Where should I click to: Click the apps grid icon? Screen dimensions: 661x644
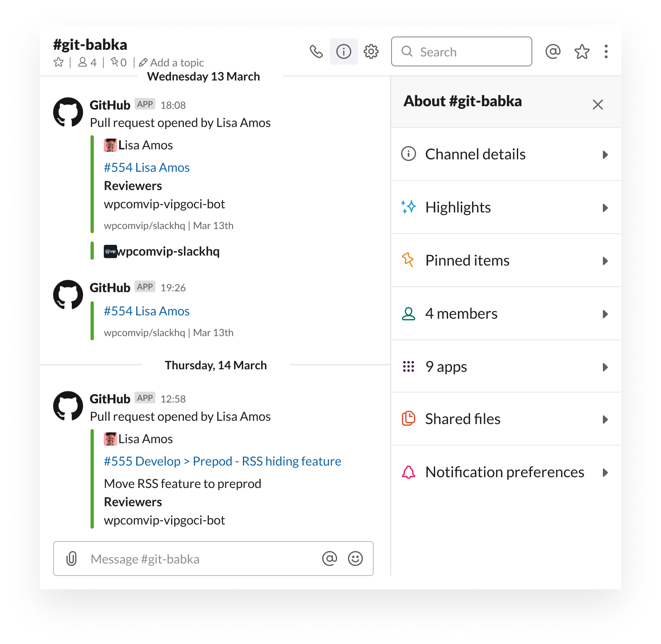pyautogui.click(x=409, y=366)
